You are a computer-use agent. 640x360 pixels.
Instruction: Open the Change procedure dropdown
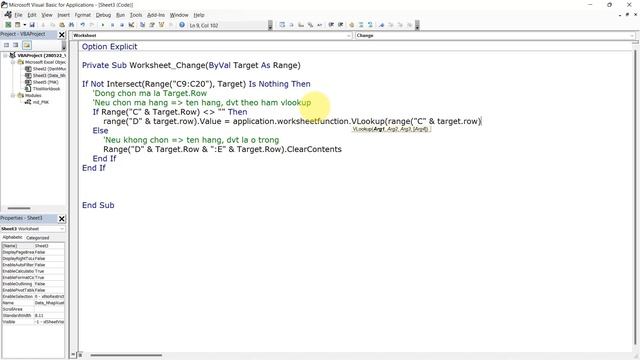pos(632,36)
